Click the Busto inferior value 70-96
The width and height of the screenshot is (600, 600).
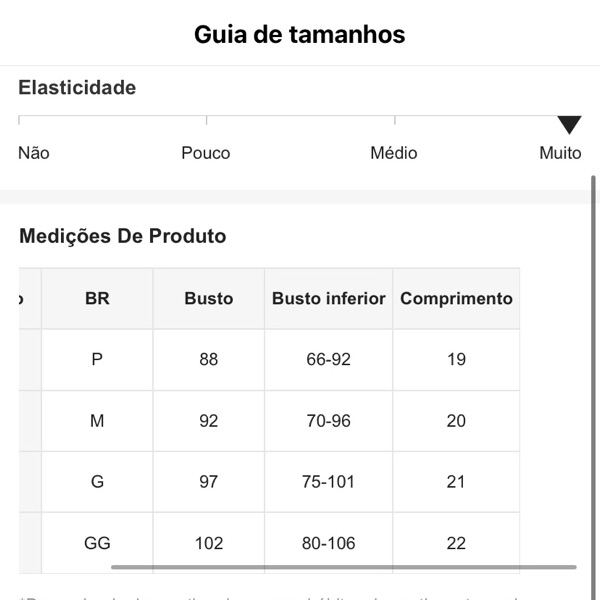(x=328, y=421)
